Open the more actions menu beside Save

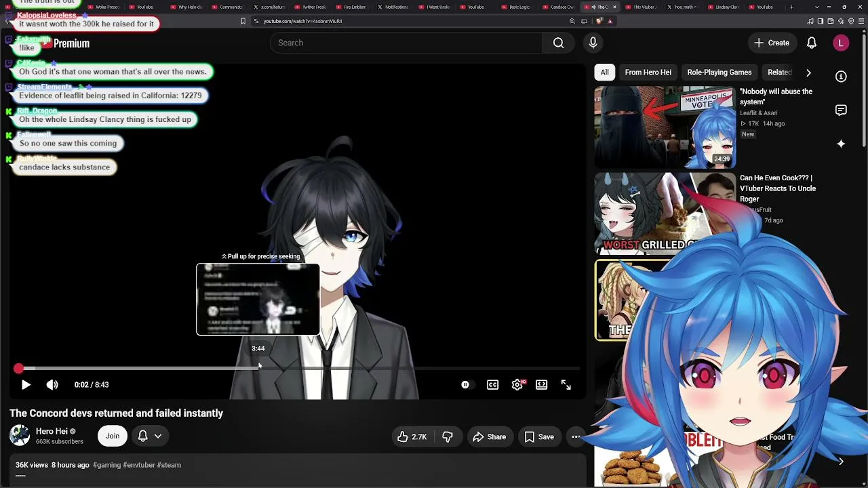[576, 437]
